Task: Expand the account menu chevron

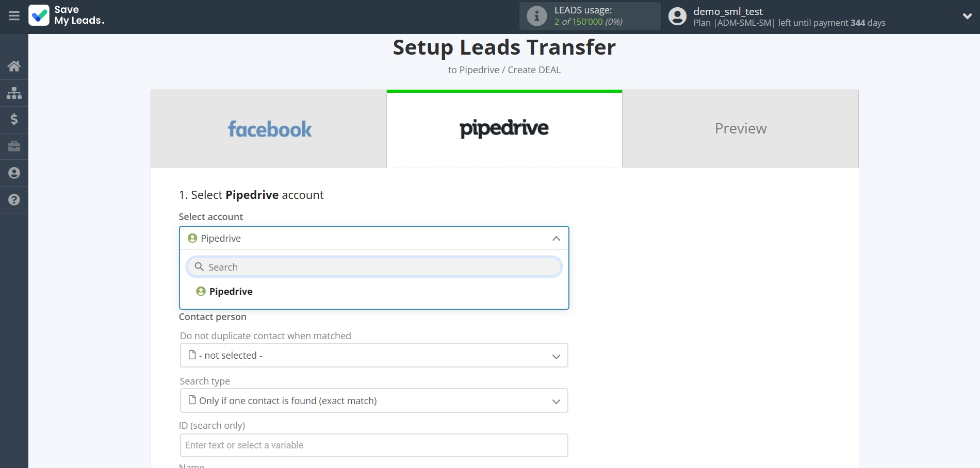Action: (x=967, y=16)
